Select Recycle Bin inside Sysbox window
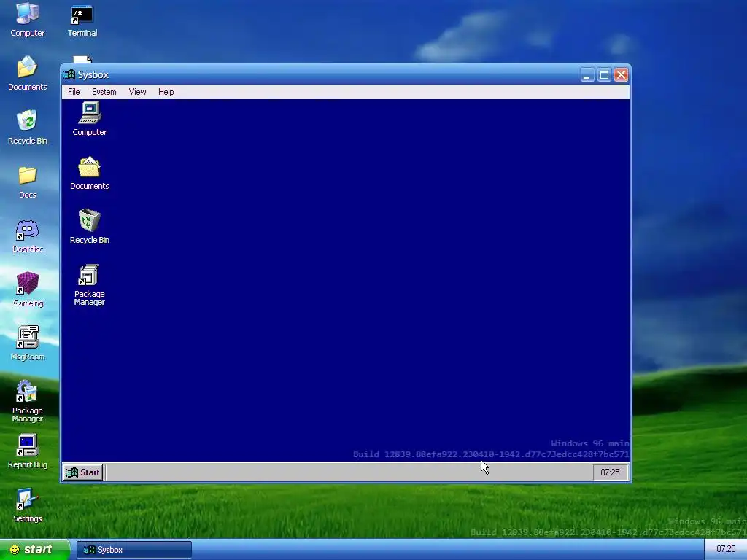This screenshot has width=747, height=560. [x=90, y=227]
